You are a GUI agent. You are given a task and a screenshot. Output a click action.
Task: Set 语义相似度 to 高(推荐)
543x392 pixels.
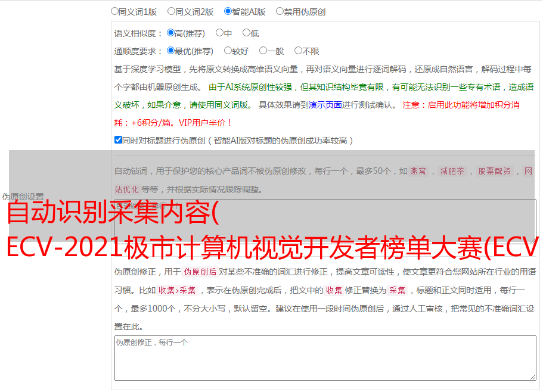pos(170,33)
